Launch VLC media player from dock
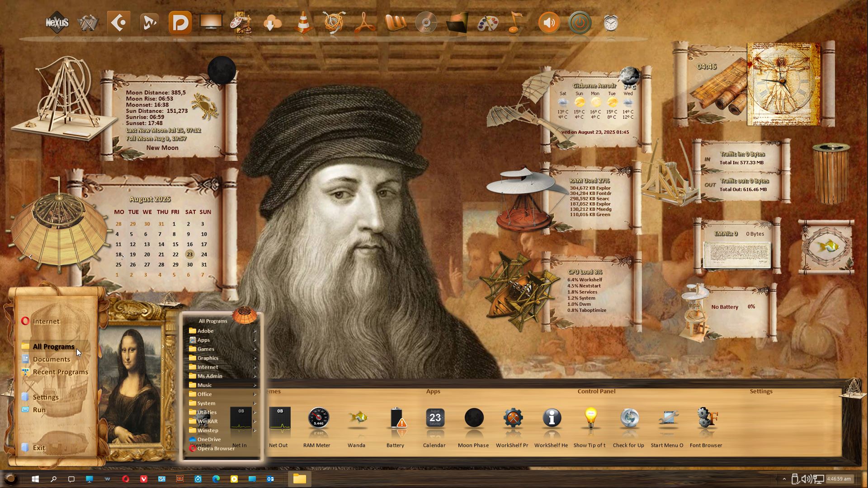The width and height of the screenshot is (868, 488). coord(303,23)
